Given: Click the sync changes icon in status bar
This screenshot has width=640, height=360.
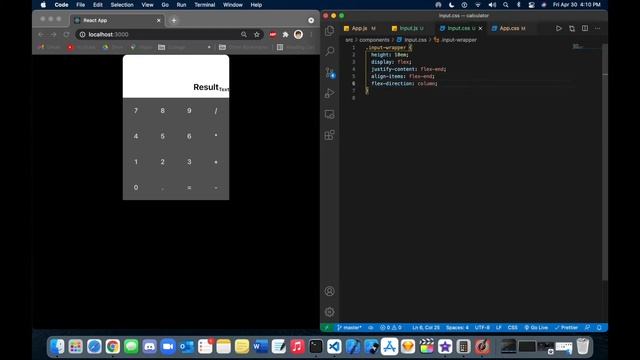Looking at the screenshot, I should (x=371, y=327).
